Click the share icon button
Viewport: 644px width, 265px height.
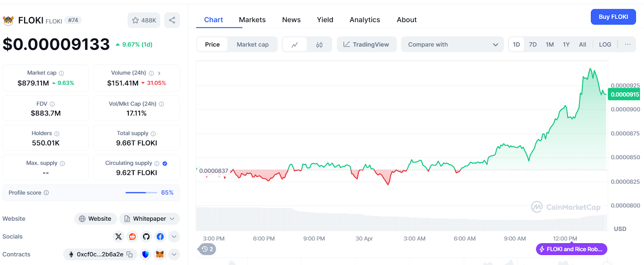(x=172, y=20)
